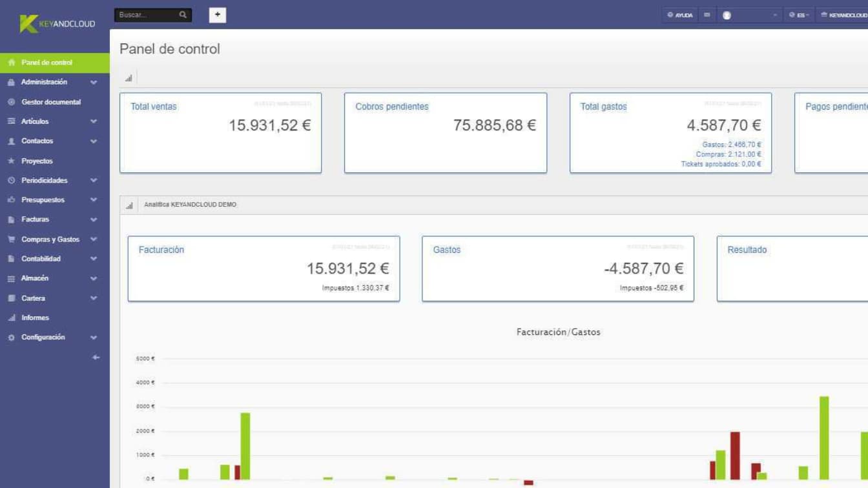Image resolution: width=868 pixels, height=488 pixels.
Task: Open the messages envelope icon
Action: (x=707, y=15)
